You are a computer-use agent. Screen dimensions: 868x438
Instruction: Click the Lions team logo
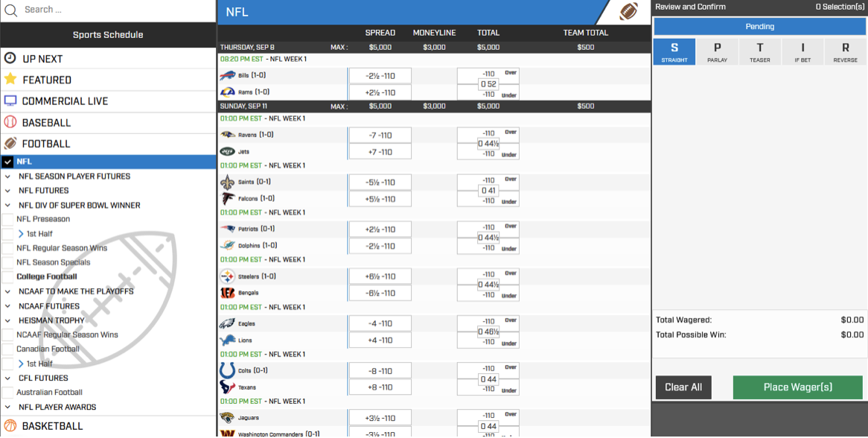[228, 340]
